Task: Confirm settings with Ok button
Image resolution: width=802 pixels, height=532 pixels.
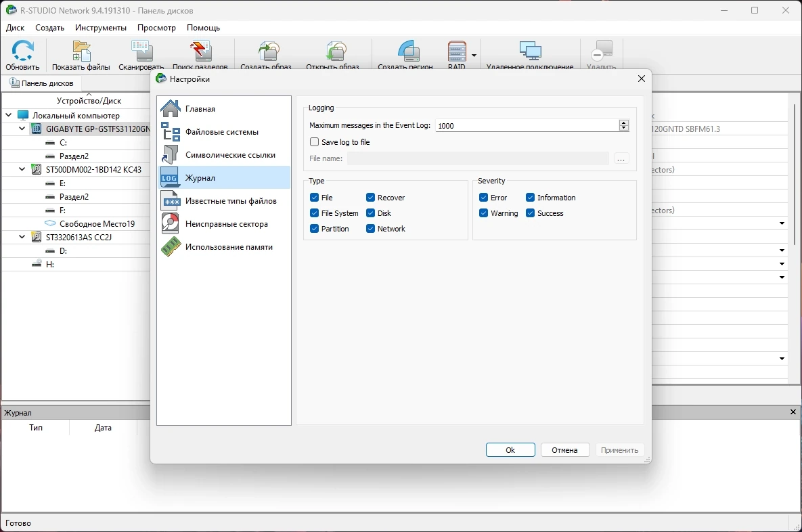Action: coord(510,450)
